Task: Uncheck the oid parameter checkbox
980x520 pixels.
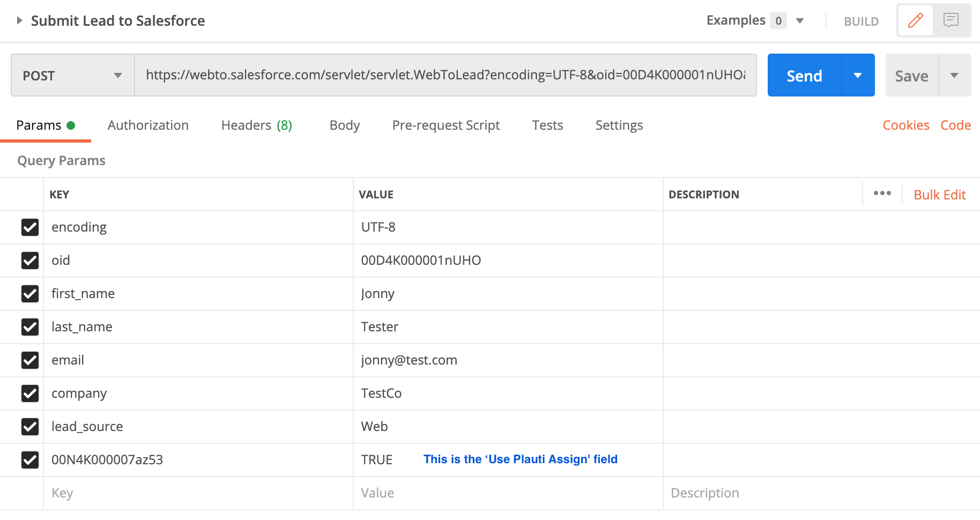Action: point(30,261)
